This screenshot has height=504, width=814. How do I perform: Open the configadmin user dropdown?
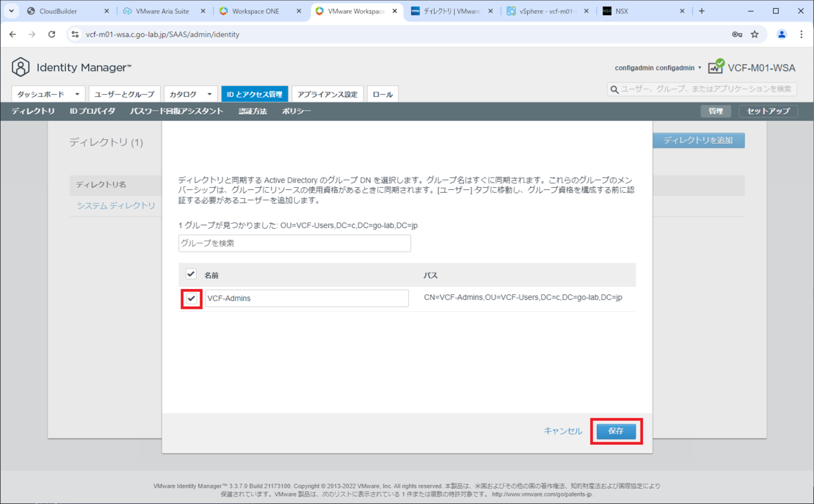(x=658, y=68)
